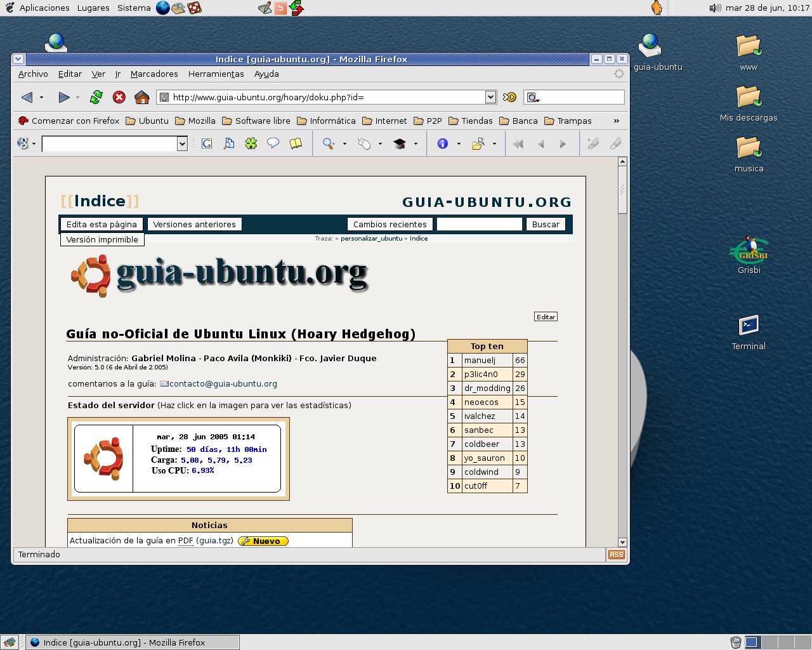Open the Marcadores menu
The width and height of the screenshot is (812, 650).
pos(154,74)
